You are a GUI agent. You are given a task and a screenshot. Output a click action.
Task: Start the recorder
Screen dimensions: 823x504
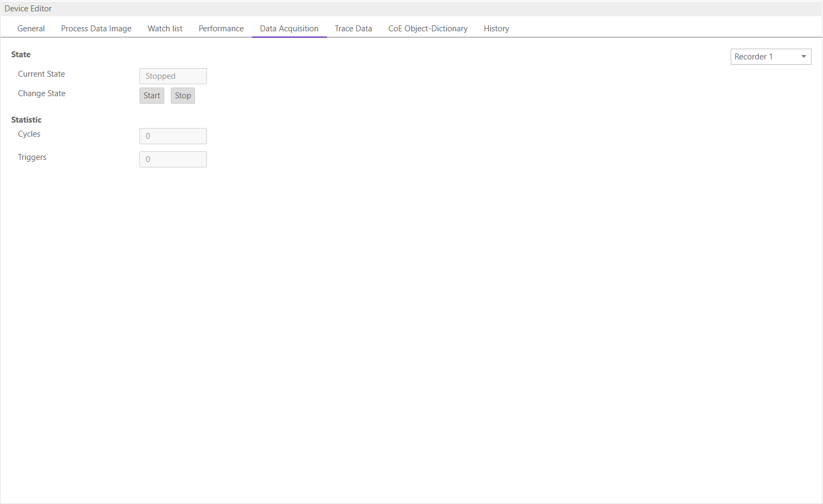pyautogui.click(x=151, y=95)
